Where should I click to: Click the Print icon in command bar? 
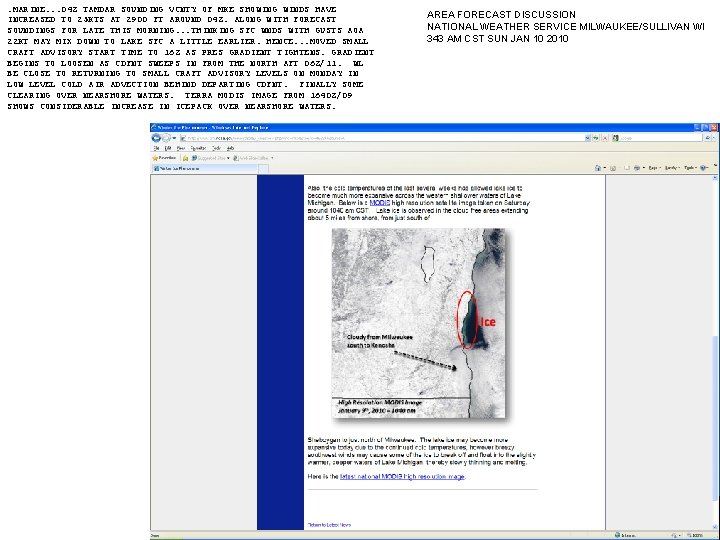click(x=637, y=168)
